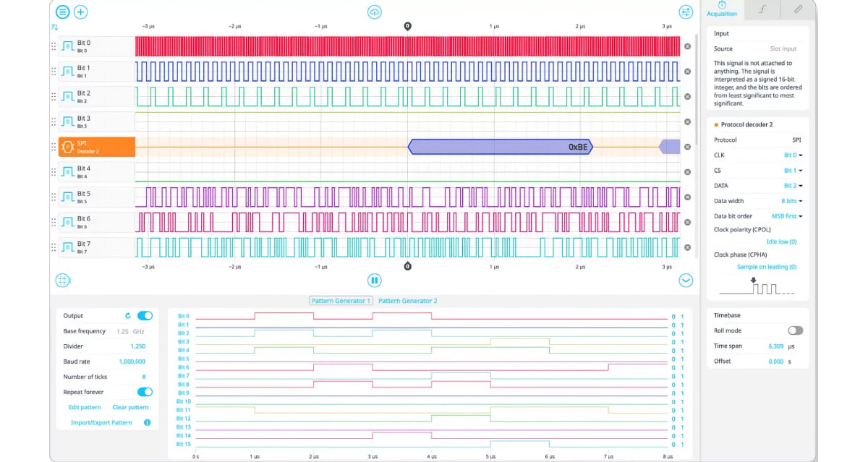Select the Pattern Generator 2 tab
The height and width of the screenshot is (462, 868).
click(408, 301)
